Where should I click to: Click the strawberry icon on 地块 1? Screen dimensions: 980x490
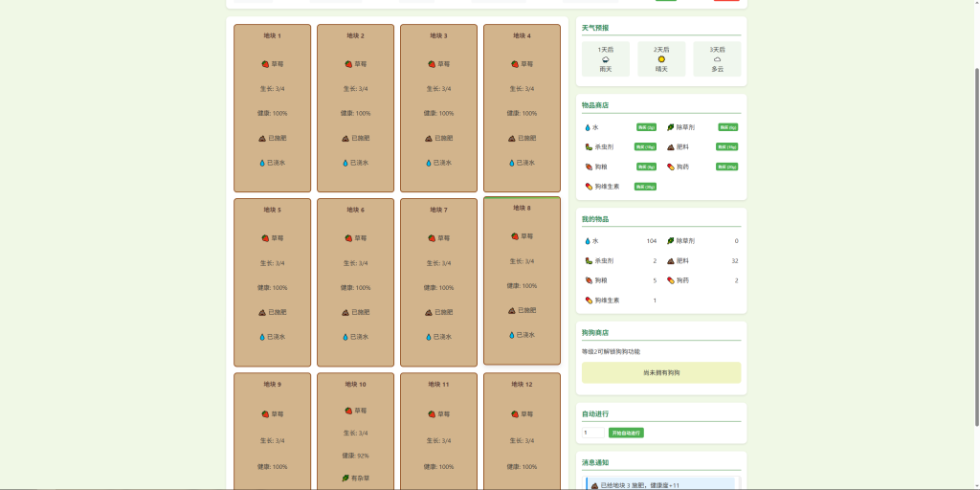pyautogui.click(x=265, y=64)
